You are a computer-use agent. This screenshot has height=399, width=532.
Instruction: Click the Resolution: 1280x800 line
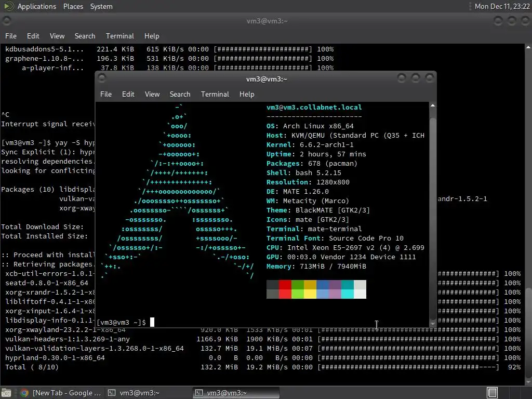308,182
